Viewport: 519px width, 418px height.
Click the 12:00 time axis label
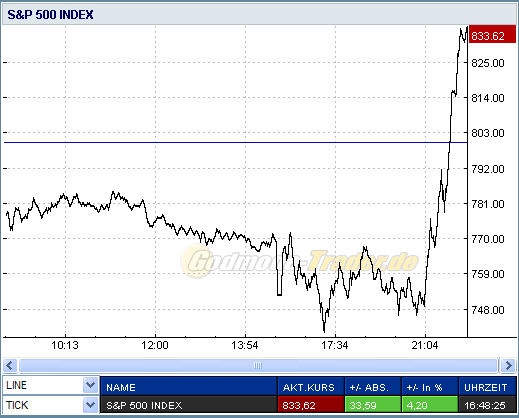coord(155,345)
